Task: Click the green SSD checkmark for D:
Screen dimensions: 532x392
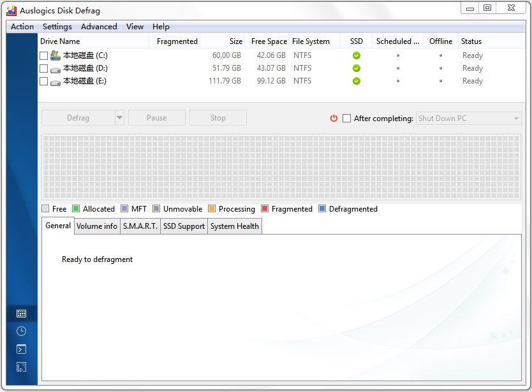Action: coord(356,68)
